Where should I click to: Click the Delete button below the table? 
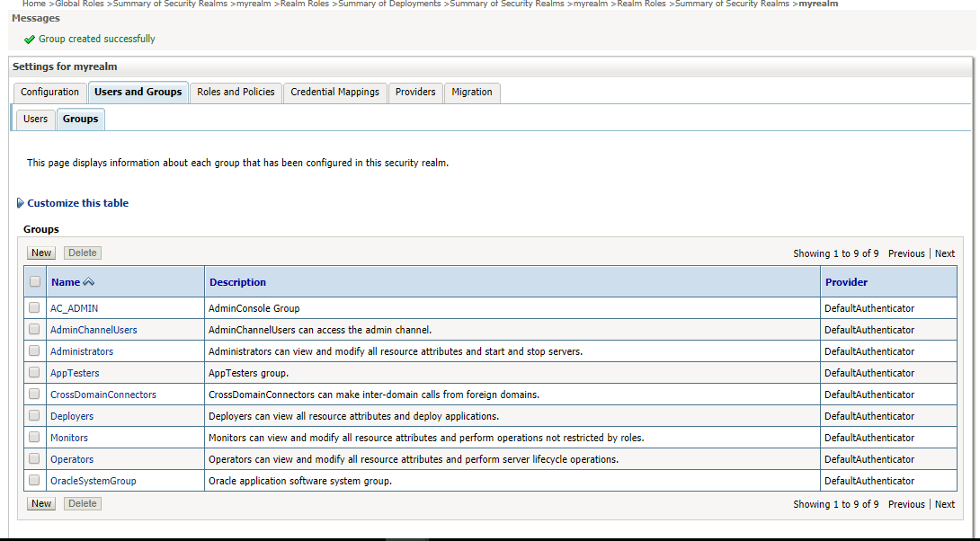click(83, 503)
